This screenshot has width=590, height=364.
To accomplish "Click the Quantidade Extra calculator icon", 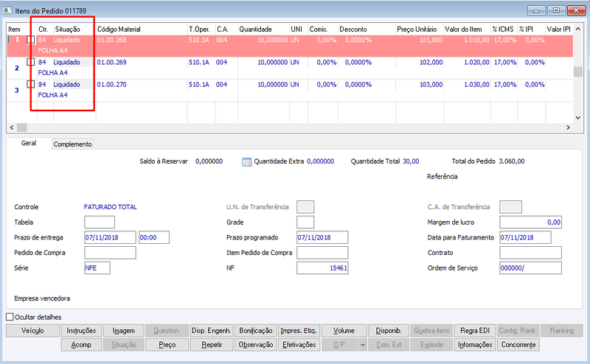I will (246, 162).
